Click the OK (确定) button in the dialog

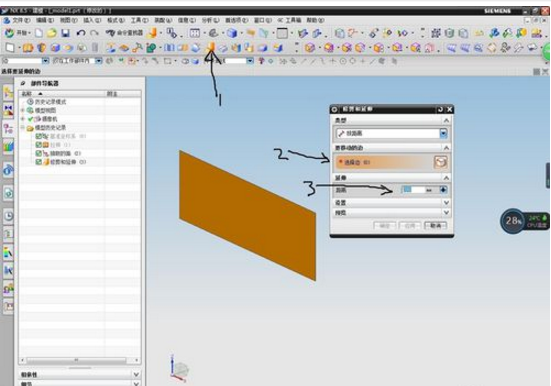384,225
